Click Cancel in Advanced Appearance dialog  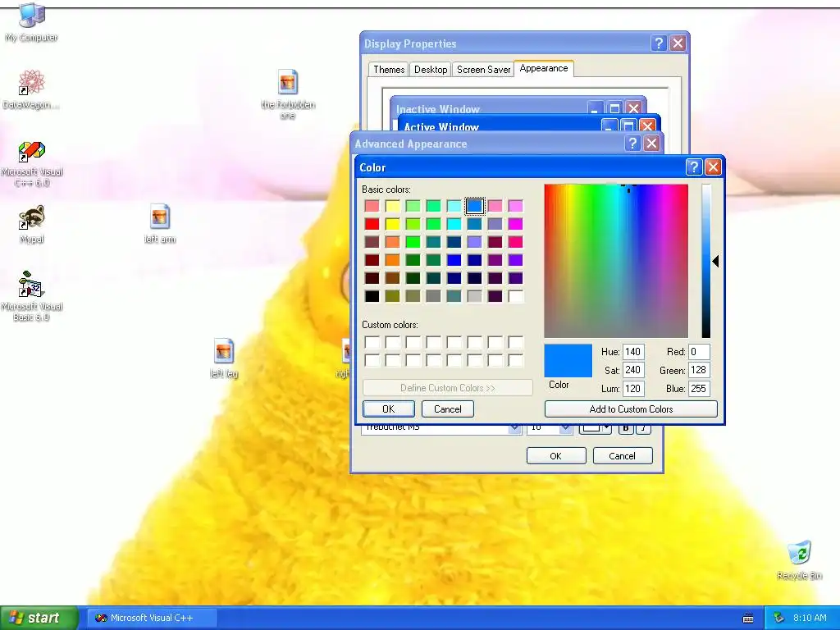(622, 456)
